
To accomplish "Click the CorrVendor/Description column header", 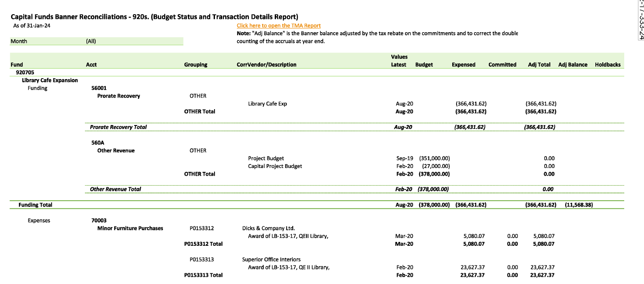I will point(267,65).
